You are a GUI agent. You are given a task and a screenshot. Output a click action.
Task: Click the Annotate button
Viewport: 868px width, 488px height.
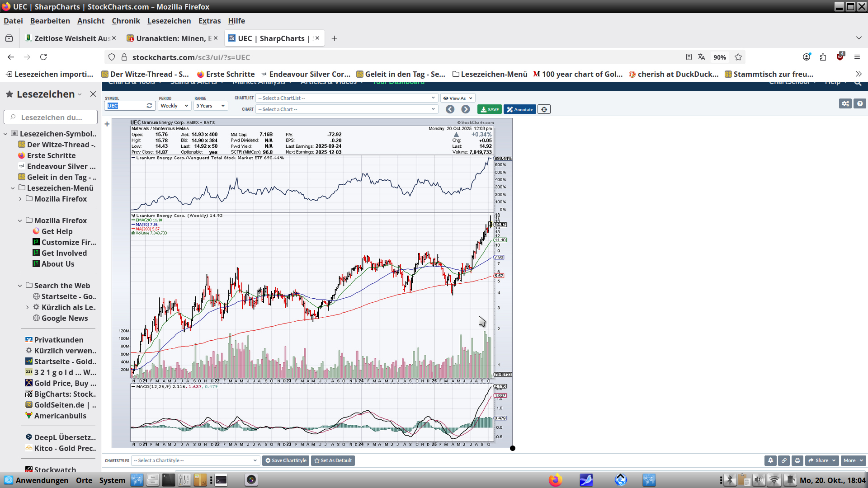(x=520, y=109)
